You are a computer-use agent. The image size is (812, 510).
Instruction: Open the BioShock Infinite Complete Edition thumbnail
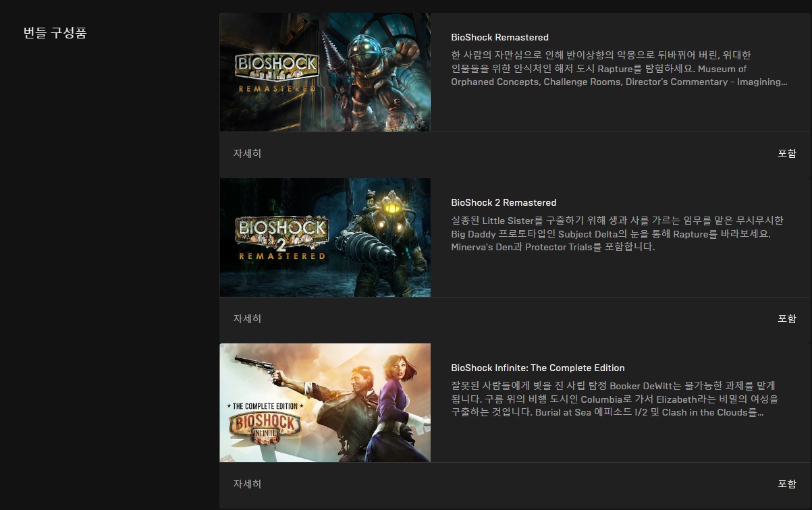pyautogui.click(x=325, y=403)
